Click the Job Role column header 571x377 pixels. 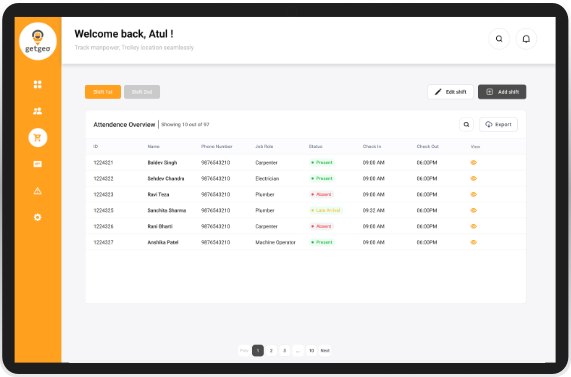tap(264, 146)
